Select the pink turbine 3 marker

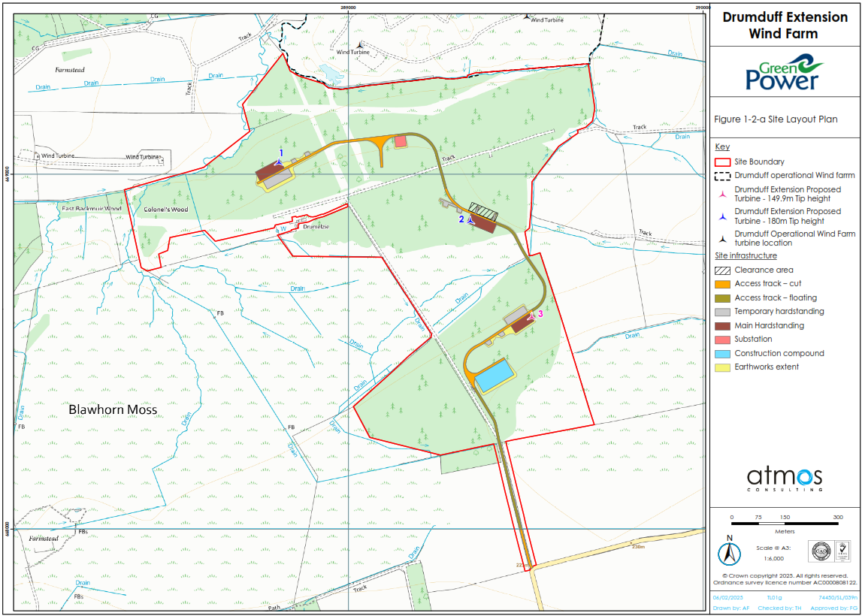(531, 316)
